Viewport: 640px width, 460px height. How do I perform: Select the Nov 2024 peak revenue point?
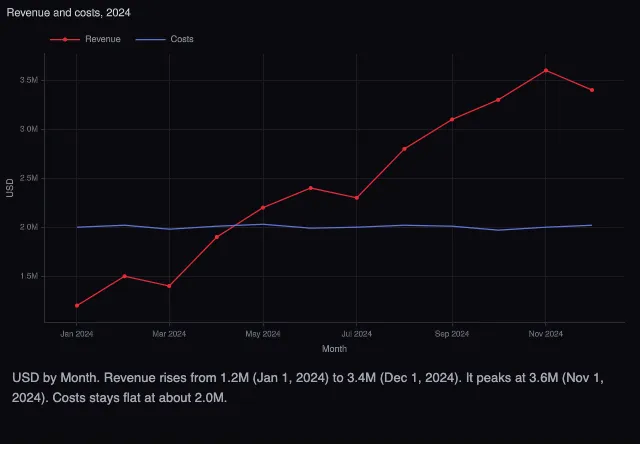pos(546,71)
